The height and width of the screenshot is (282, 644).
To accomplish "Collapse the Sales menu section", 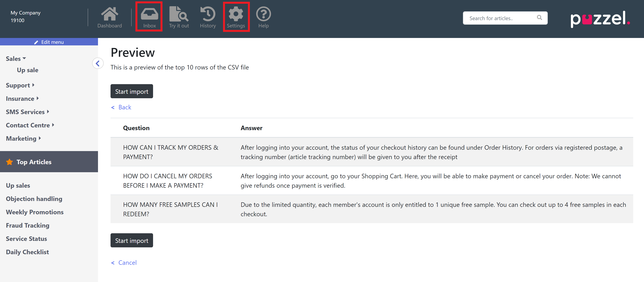I will tap(16, 59).
